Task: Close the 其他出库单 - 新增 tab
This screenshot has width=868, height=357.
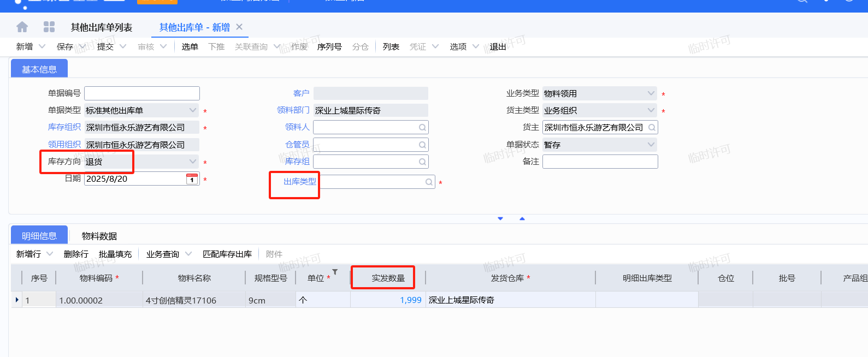Action: point(239,27)
